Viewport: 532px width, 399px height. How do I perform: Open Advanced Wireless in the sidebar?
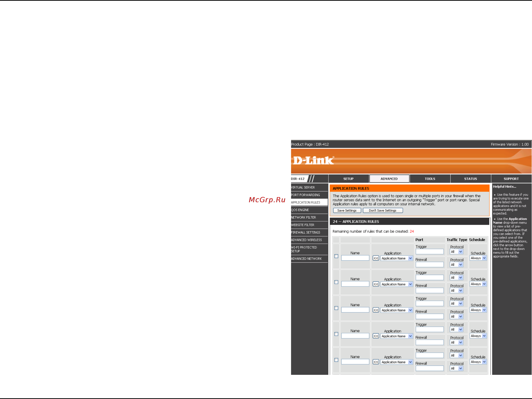(x=309, y=240)
